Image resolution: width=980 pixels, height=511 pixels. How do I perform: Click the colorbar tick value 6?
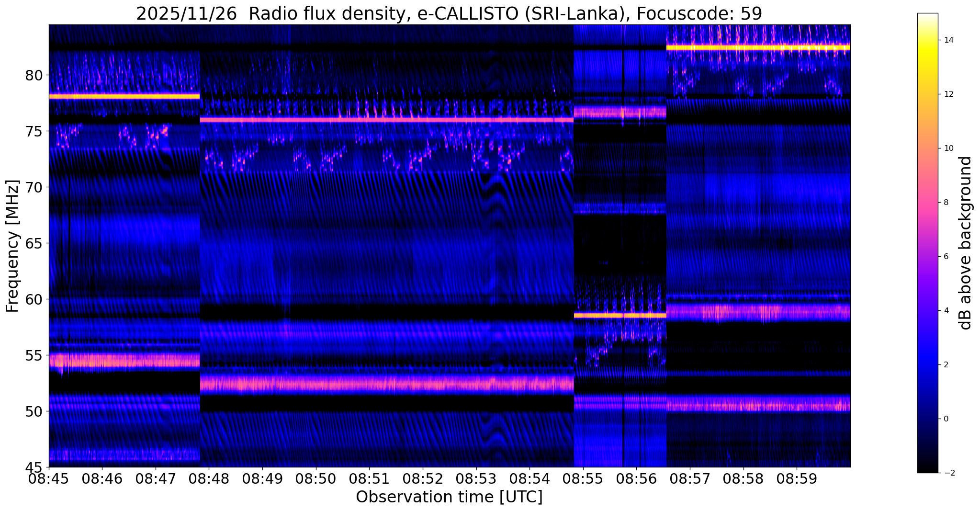click(945, 257)
